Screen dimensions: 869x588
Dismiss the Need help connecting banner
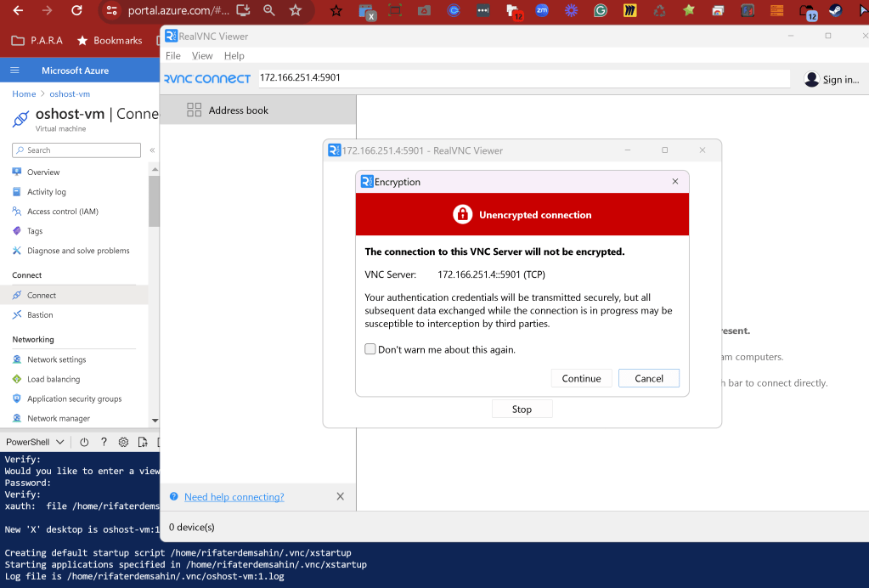pos(341,496)
